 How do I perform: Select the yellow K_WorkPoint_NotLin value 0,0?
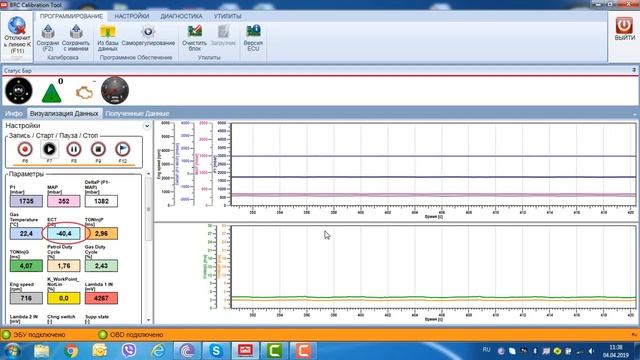pyautogui.click(x=64, y=298)
